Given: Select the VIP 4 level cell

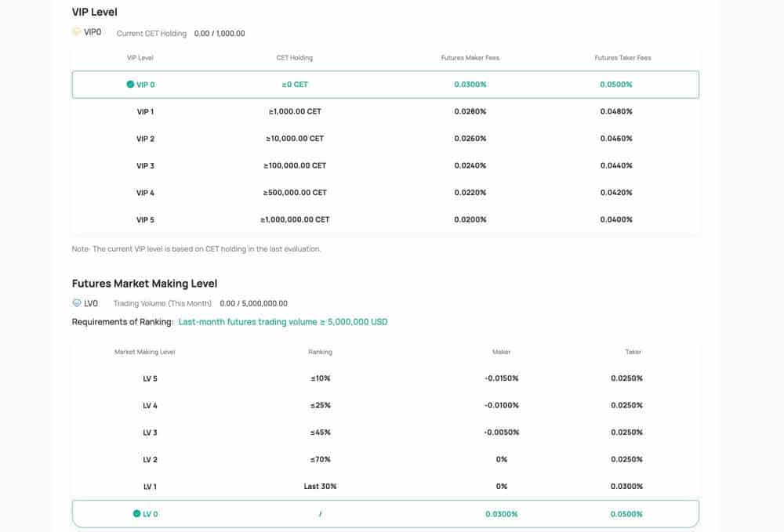Looking at the screenshot, I should pos(146,193).
